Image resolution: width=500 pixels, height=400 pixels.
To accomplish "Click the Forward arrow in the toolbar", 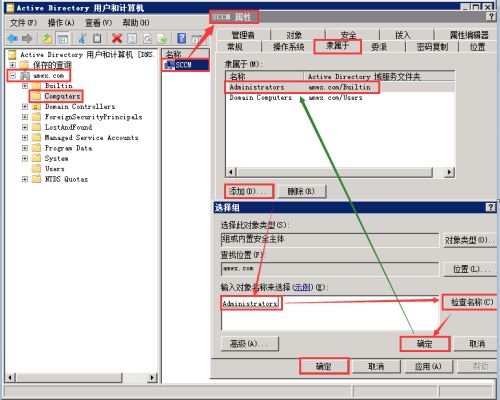I will 27,39.
